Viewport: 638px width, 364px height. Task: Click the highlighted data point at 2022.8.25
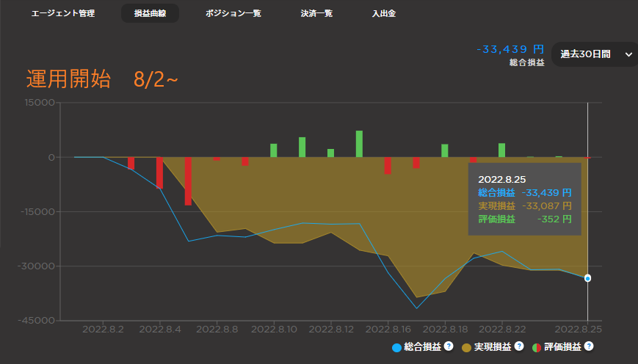tap(587, 278)
